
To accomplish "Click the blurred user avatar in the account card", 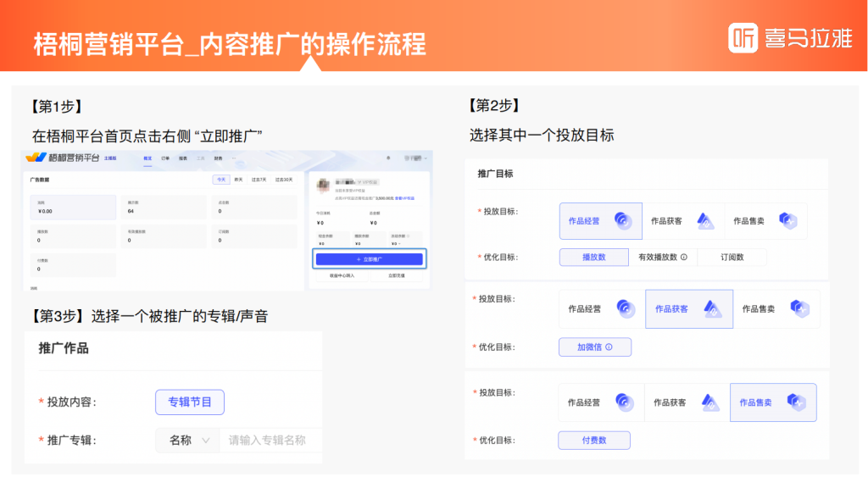I will point(323,186).
